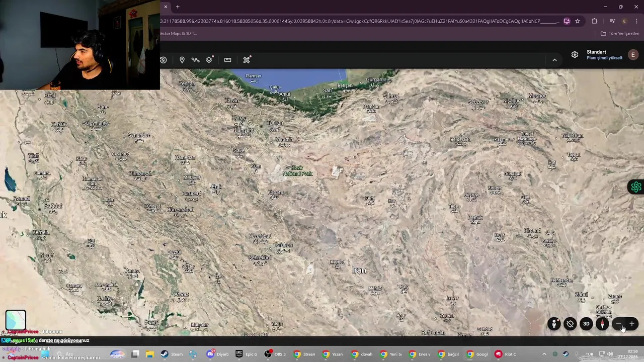Open the browser extensions menu
This screenshot has width=644, height=362.
pos(595,21)
